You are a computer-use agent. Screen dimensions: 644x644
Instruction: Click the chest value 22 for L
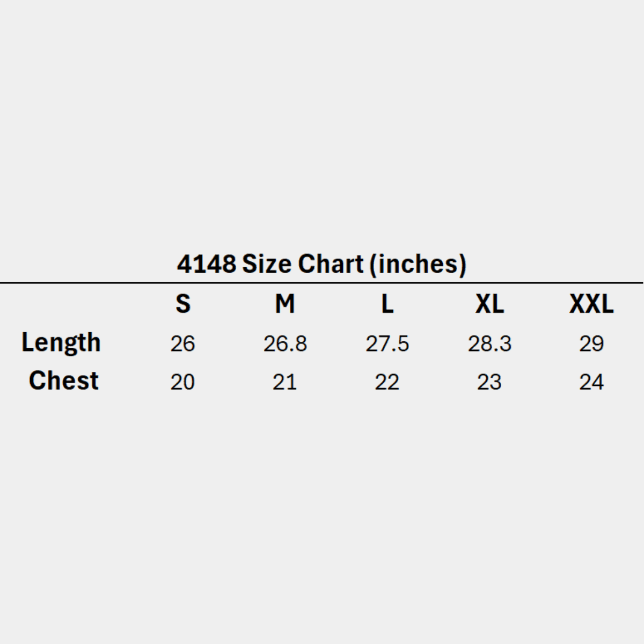pyautogui.click(x=387, y=382)
